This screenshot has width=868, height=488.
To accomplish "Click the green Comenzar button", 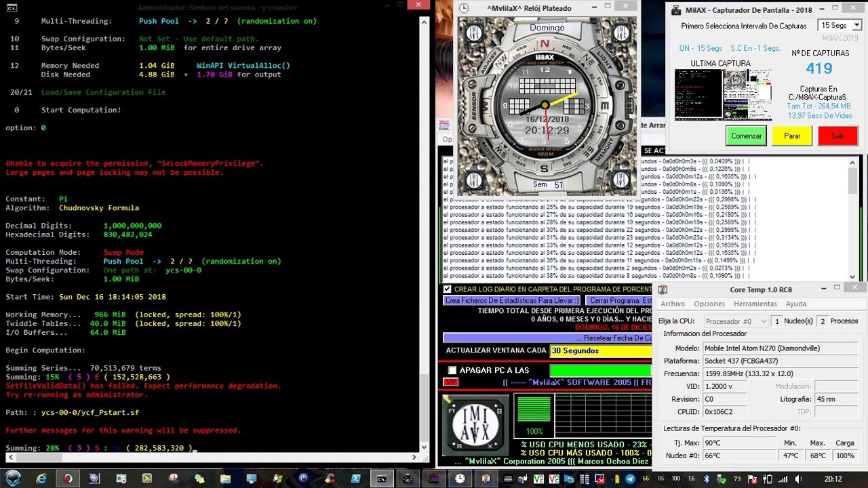I will pos(746,136).
